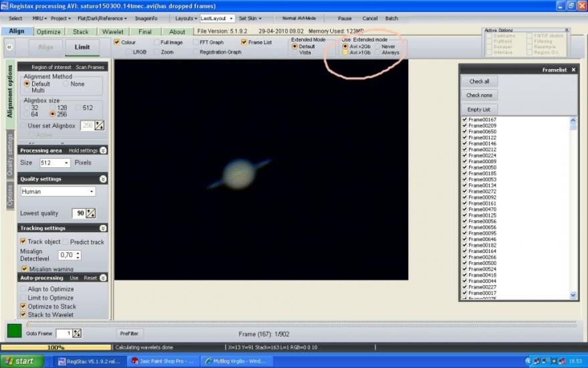The image size is (588, 368).
Task: Enable the LRGB checkbox
Action: pyautogui.click(x=128, y=52)
